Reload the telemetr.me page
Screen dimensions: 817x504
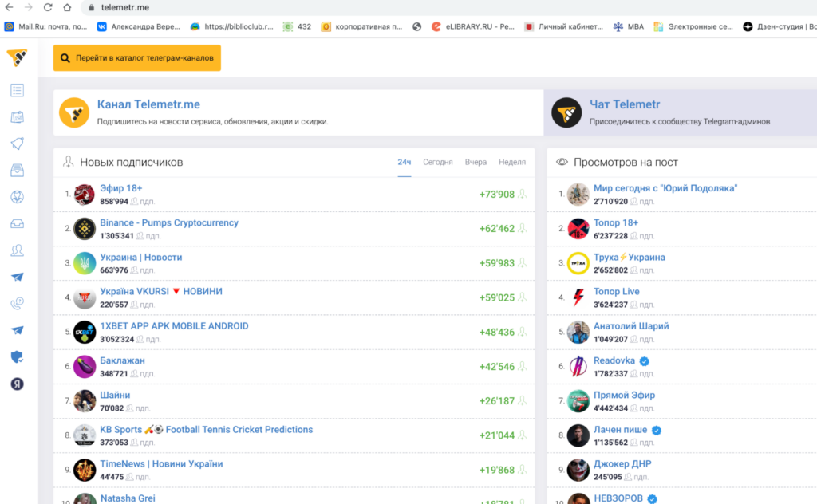point(48,7)
